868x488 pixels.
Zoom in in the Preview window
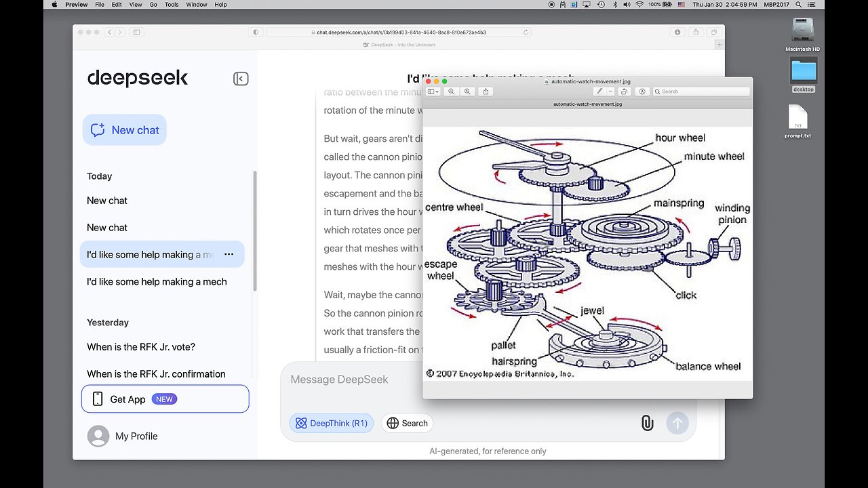[x=467, y=91]
